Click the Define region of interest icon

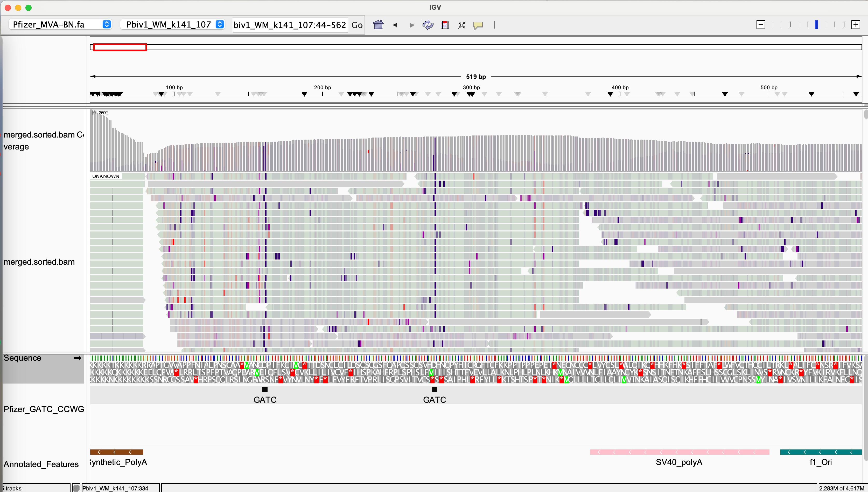[445, 25]
